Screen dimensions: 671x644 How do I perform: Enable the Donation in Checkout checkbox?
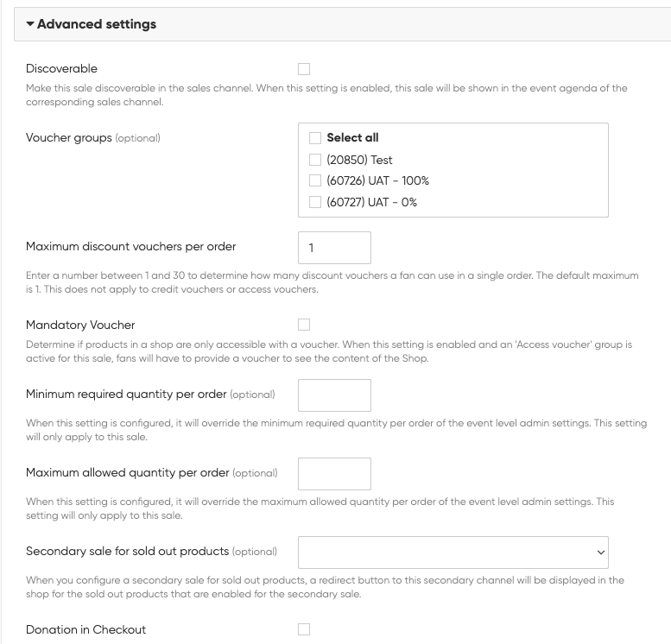coord(304,629)
